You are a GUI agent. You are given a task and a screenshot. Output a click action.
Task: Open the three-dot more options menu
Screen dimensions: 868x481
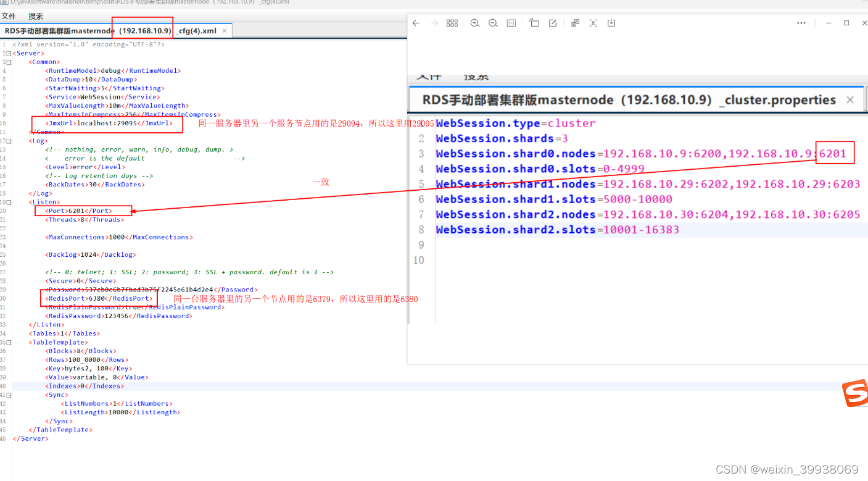tap(801, 23)
